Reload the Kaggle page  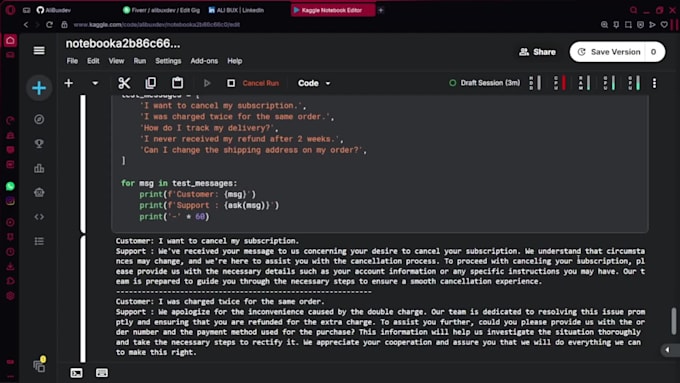(49, 25)
